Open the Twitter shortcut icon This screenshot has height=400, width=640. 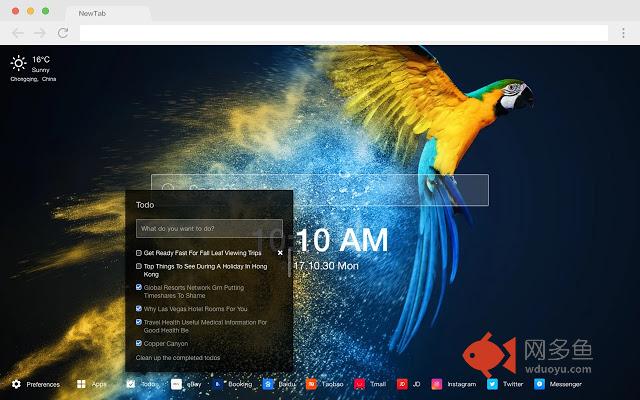492,384
